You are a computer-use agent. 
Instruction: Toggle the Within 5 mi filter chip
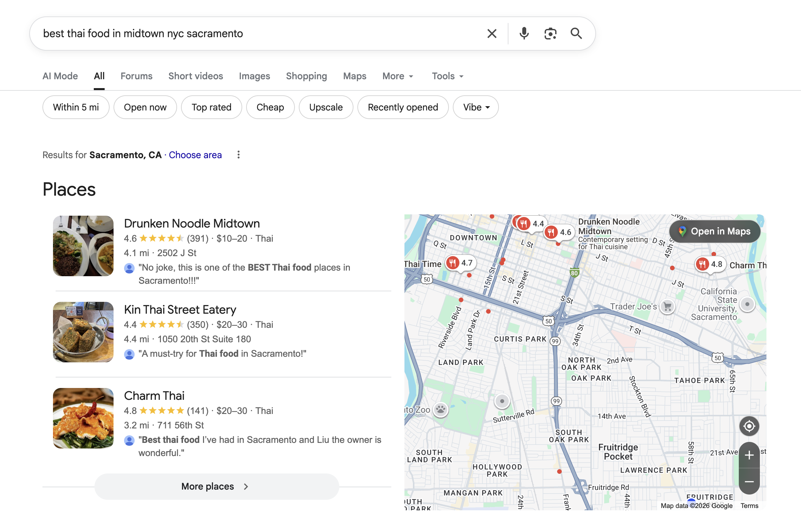coord(76,107)
